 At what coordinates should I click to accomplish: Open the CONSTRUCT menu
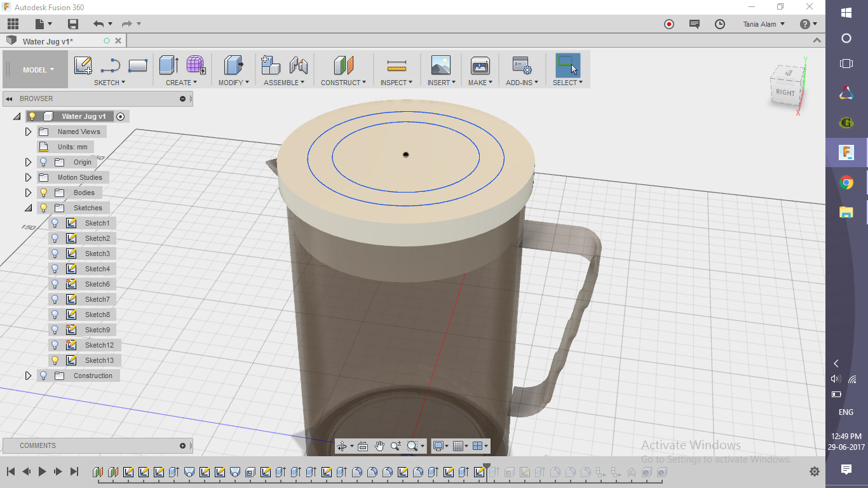click(344, 83)
